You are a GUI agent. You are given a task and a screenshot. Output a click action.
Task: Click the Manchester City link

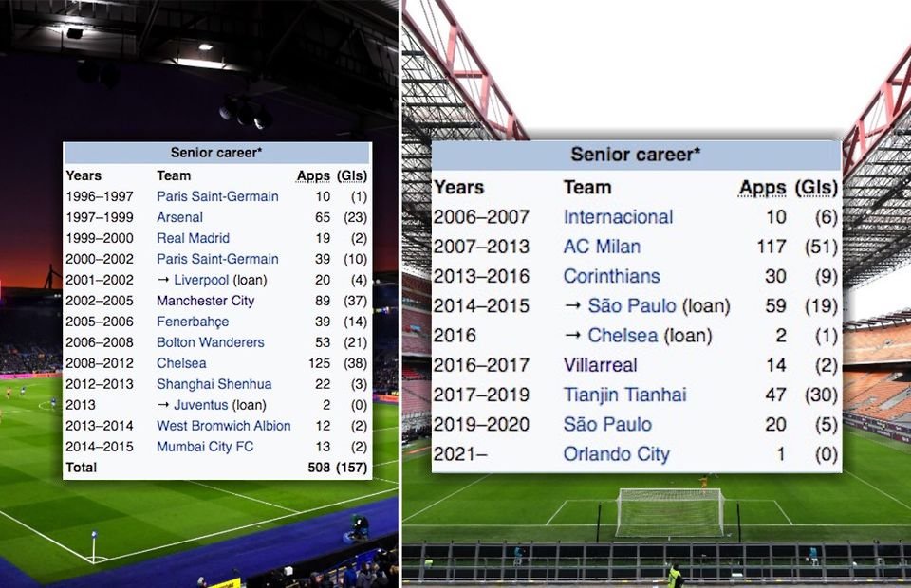pyautogui.click(x=204, y=301)
